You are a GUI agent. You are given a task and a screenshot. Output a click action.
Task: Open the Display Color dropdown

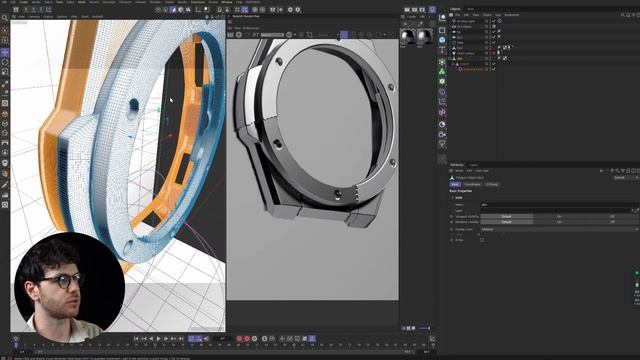coord(559,229)
